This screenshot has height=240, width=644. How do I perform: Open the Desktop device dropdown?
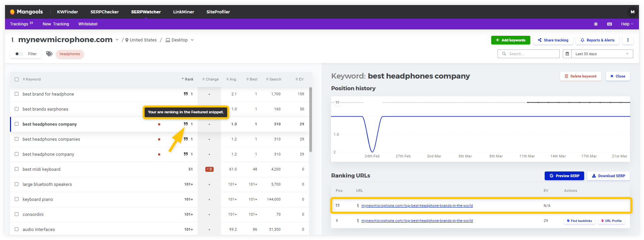click(x=180, y=40)
